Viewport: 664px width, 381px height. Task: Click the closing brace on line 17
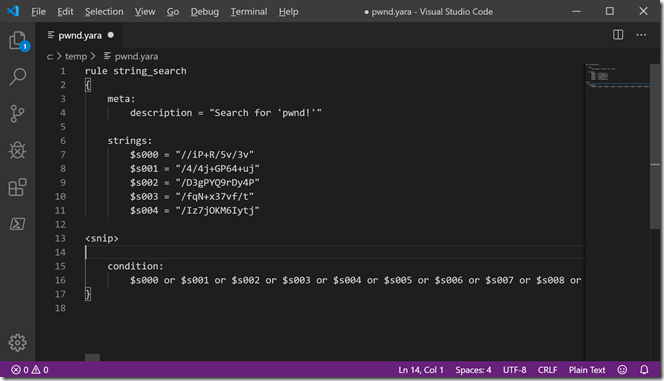click(x=88, y=294)
